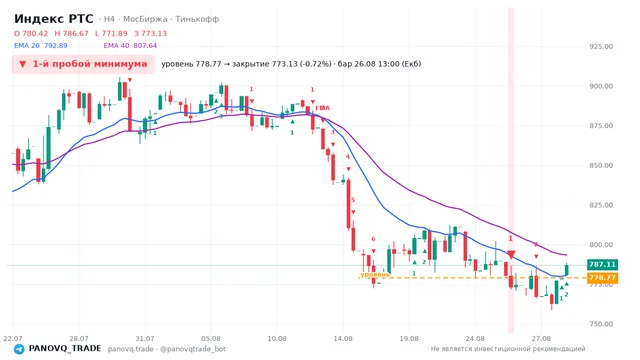Click the 825.00 price axis label

tap(601, 205)
